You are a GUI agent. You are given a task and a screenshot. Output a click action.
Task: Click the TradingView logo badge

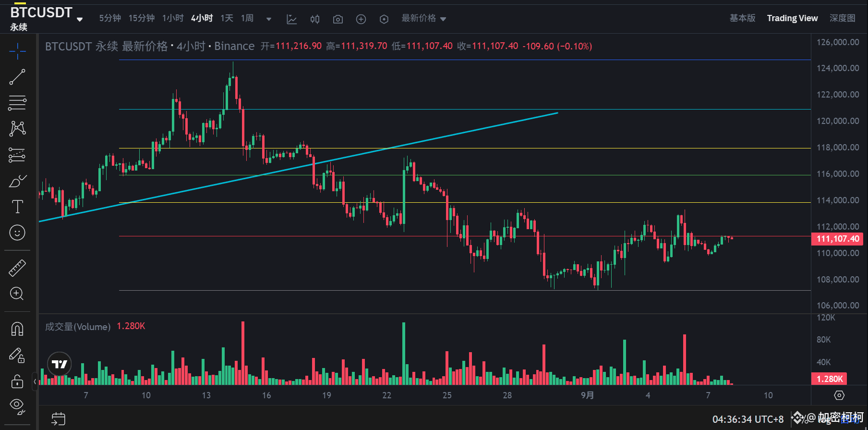click(60, 364)
